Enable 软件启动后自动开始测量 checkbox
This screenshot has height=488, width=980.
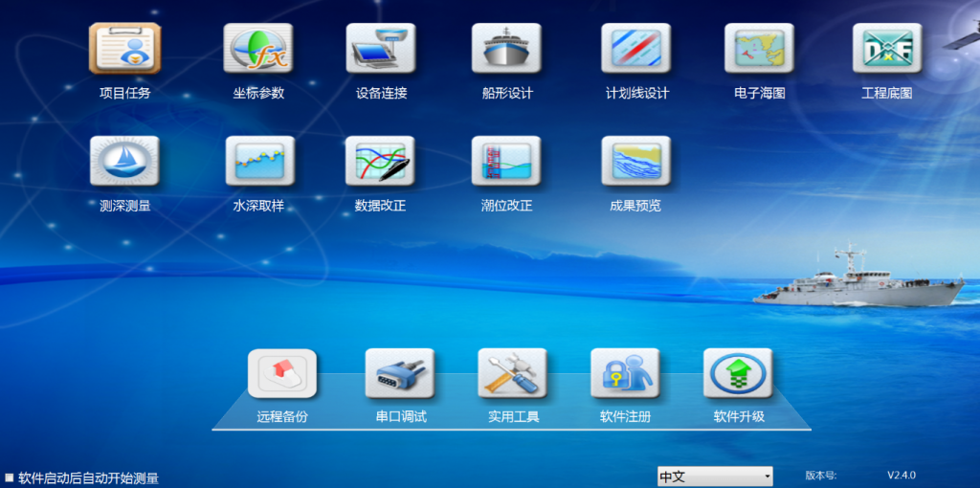coord(10,477)
